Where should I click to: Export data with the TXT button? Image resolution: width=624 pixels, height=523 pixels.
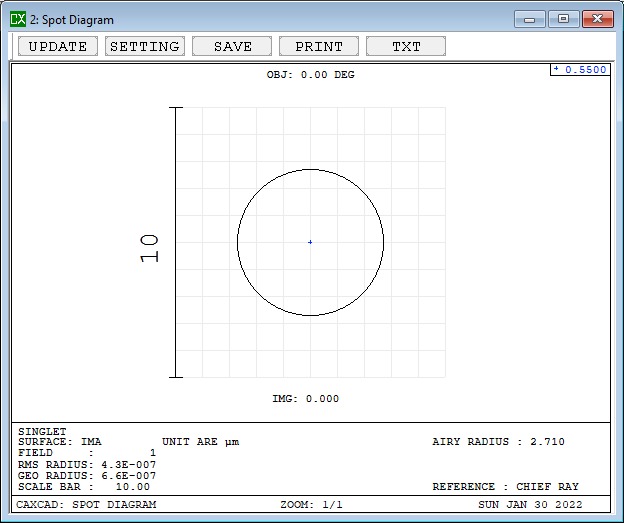coord(406,46)
